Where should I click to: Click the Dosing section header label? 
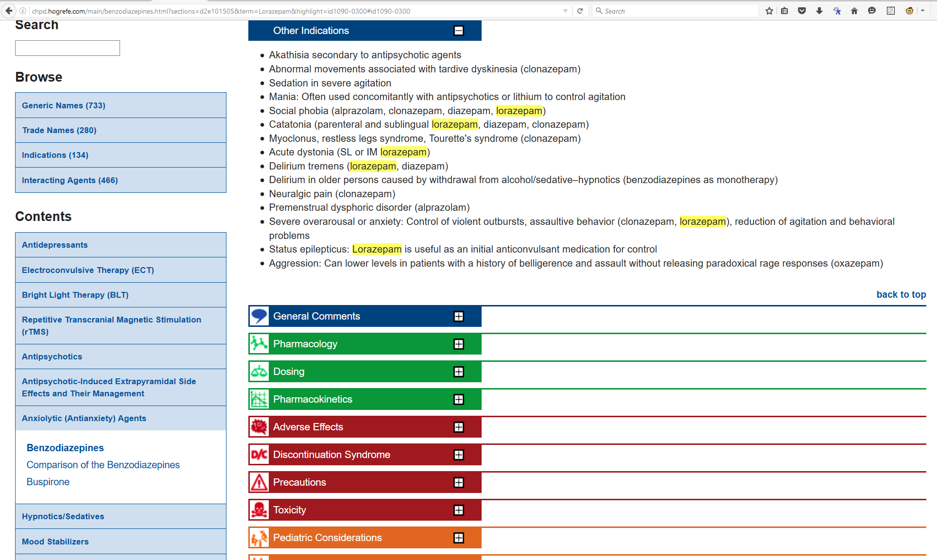click(289, 372)
